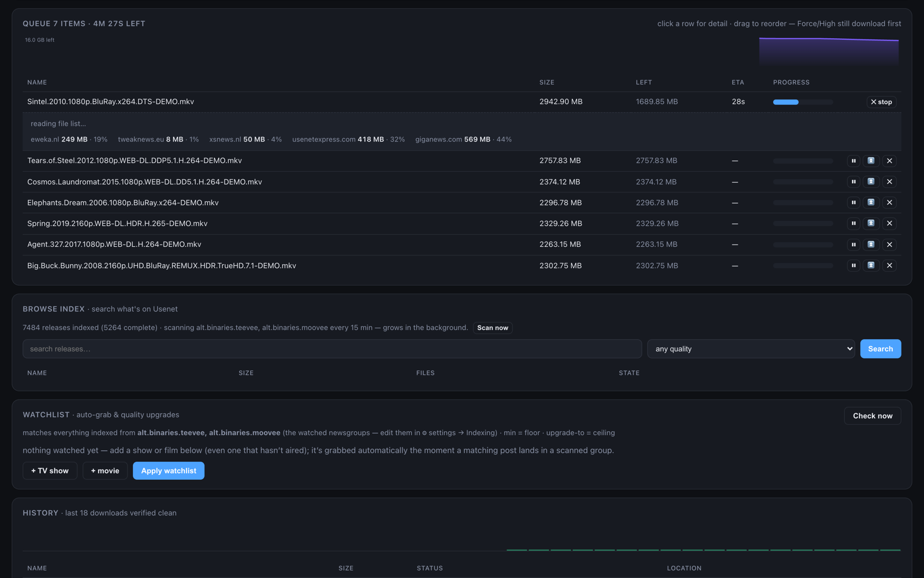924x578 pixels.
Task: Click the 2302.75 MB size cell
Action: (561, 265)
